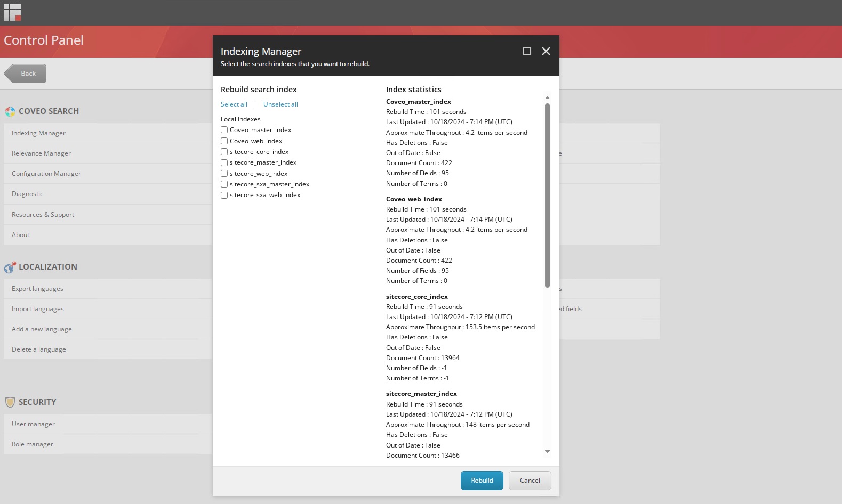The height and width of the screenshot is (504, 842).
Task: Click the Document Count : 13964 line
Action: (x=423, y=358)
